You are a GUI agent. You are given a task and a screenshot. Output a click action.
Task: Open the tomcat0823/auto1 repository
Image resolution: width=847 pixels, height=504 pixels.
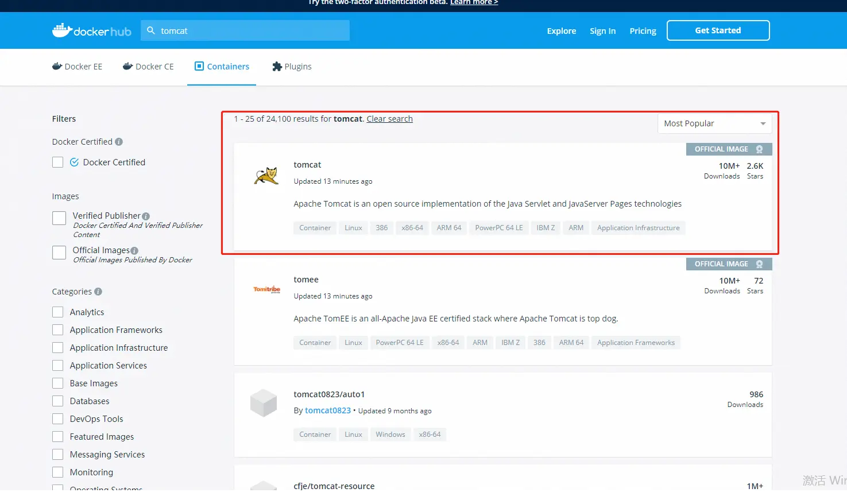[x=329, y=394]
